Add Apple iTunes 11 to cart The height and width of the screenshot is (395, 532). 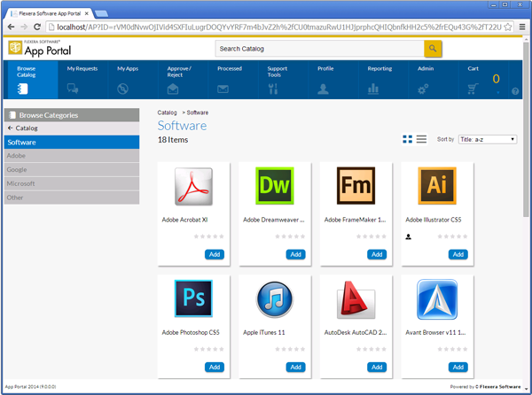click(x=295, y=368)
